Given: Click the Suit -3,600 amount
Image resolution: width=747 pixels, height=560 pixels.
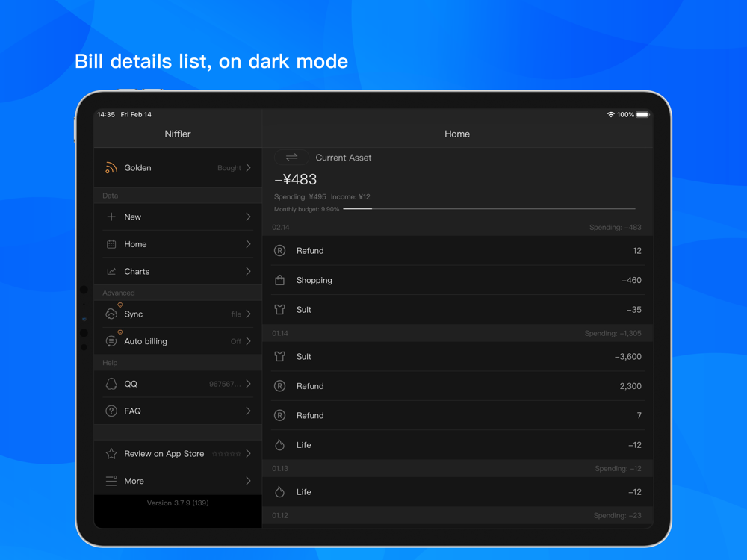Looking at the screenshot, I should 628,356.
